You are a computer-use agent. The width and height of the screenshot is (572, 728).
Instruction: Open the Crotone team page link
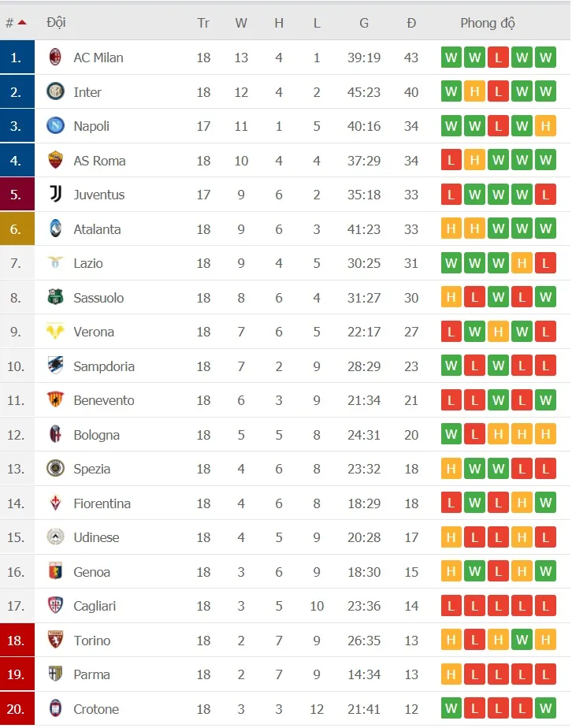tap(95, 709)
